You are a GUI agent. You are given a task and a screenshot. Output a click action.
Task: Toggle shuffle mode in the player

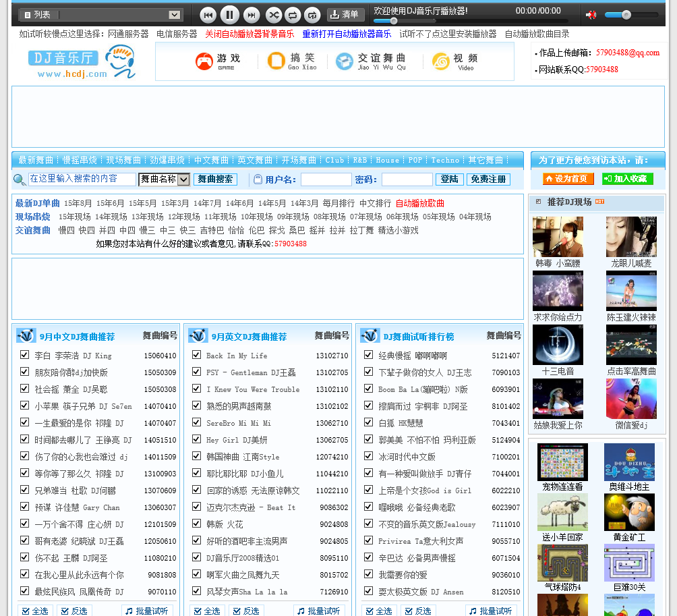coord(274,15)
